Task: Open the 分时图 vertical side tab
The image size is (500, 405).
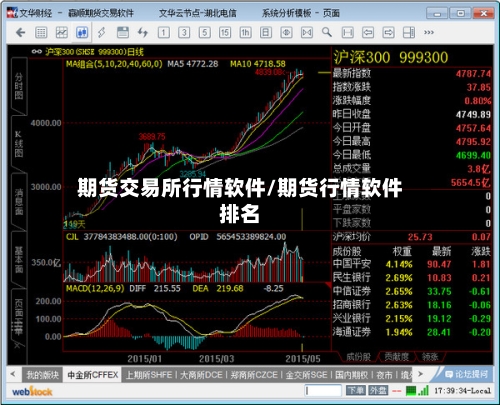Action: [x=19, y=86]
